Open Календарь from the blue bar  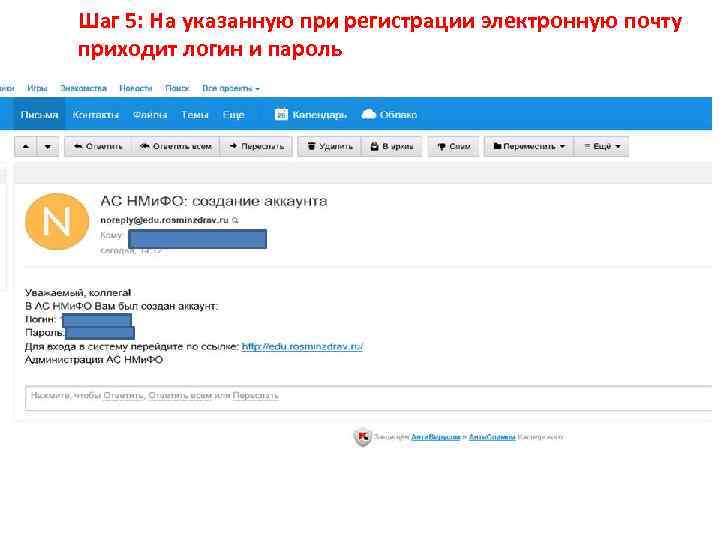(311, 115)
